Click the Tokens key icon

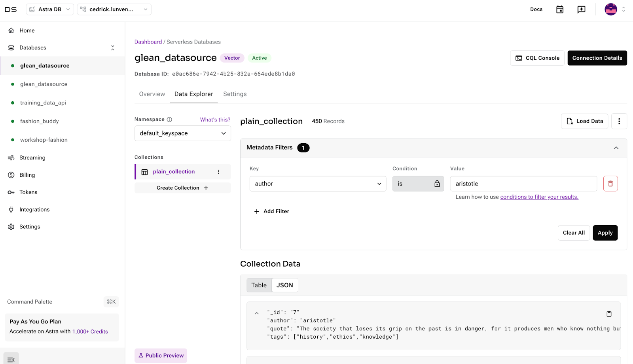point(11,192)
